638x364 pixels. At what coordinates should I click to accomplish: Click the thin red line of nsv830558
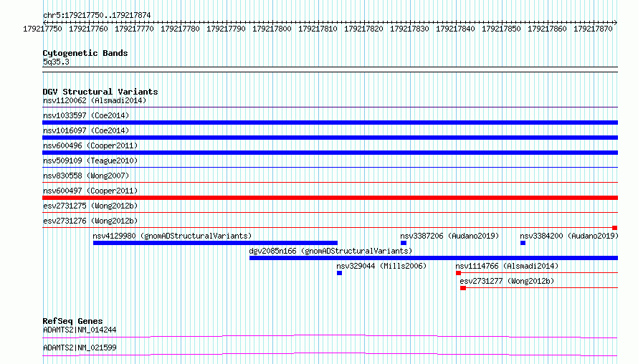coord(330,183)
